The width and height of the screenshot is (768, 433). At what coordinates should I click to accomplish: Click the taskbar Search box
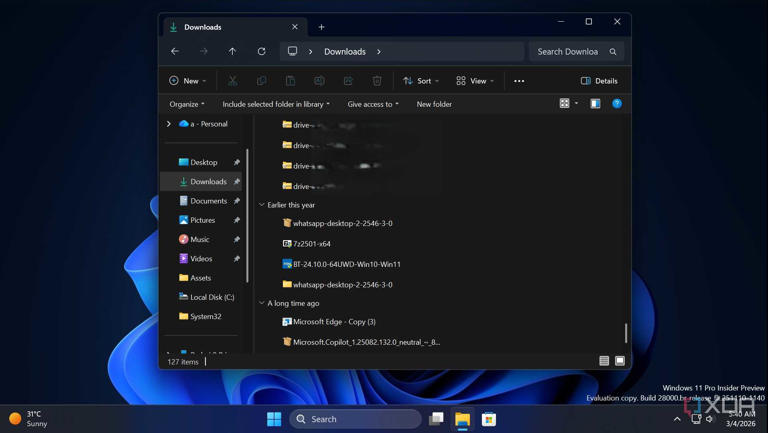(x=356, y=419)
